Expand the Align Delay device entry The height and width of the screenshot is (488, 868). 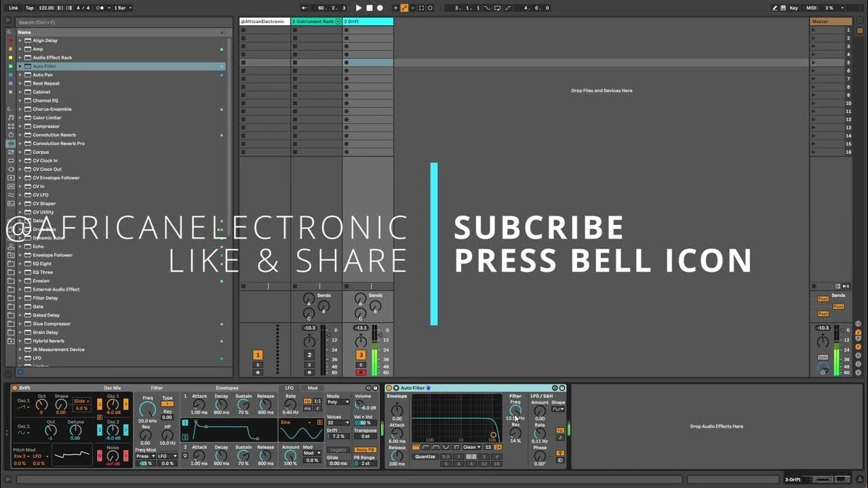(20, 41)
